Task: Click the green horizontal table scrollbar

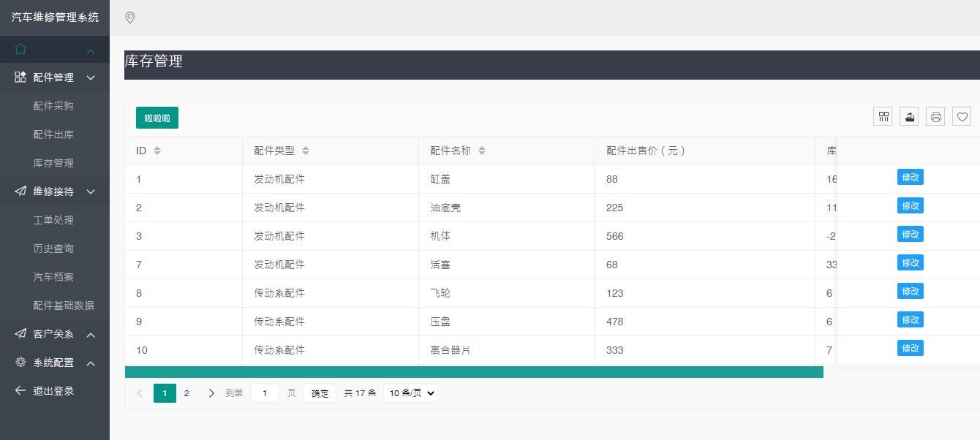Action: (474, 372)
